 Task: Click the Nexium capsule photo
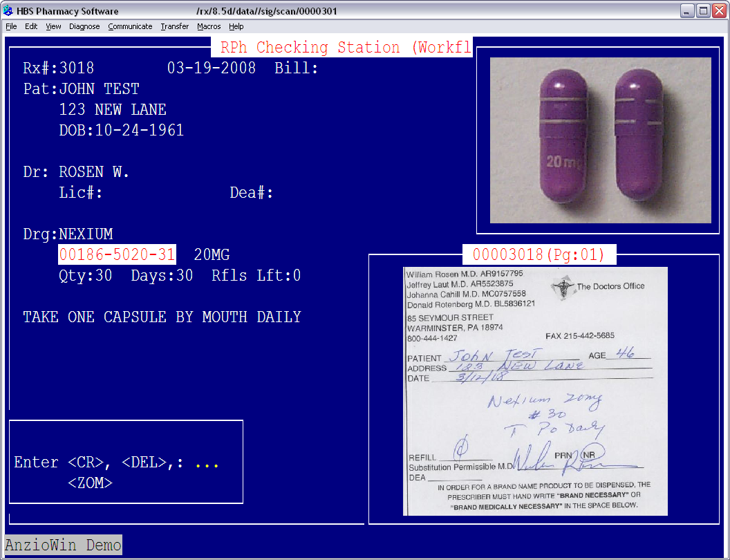pos(601,140)
